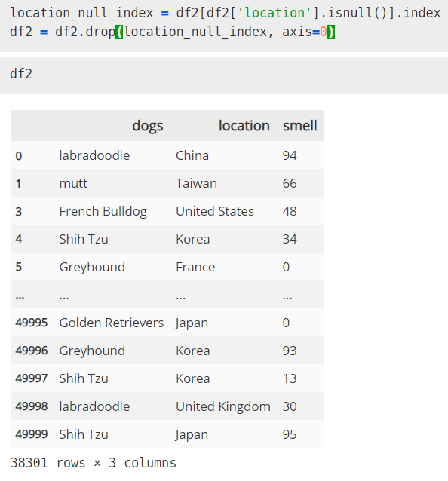Click the 'location' column header

coord(244,125)
